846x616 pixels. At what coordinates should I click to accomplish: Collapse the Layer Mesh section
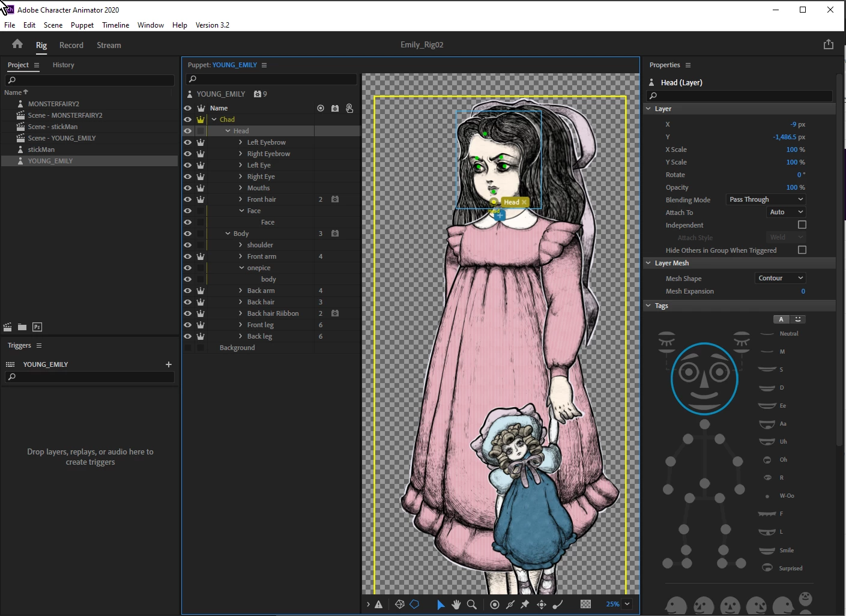648,263
